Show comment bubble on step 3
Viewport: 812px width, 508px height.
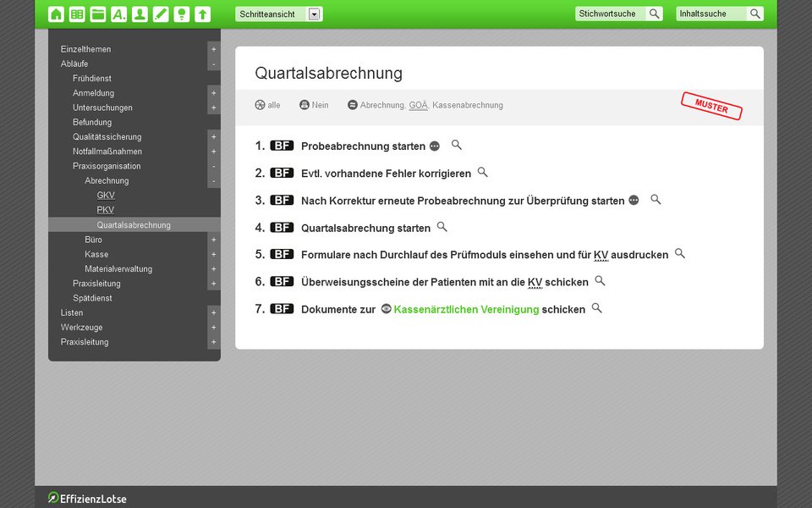634,200
